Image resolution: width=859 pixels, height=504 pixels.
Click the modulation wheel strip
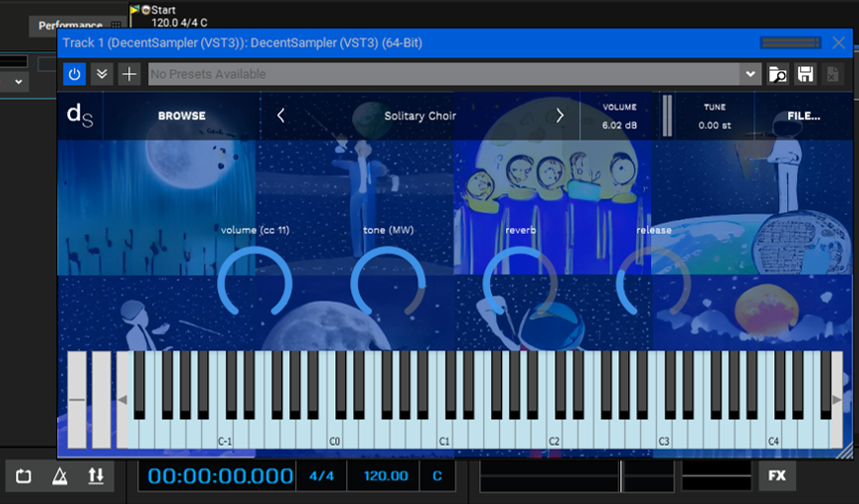pyautogui.click(x=102, y=399)
